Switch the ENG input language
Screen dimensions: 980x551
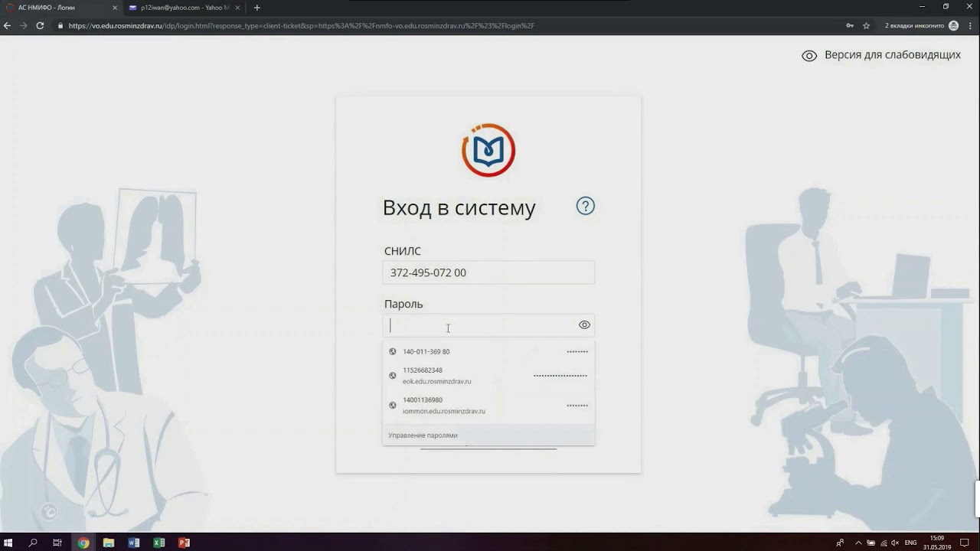(x=910, y=543)
